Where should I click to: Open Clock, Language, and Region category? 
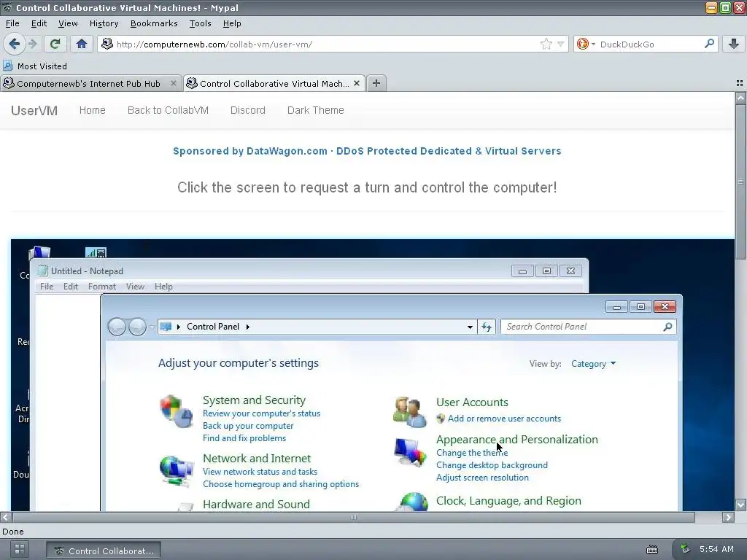coord(508,501)
